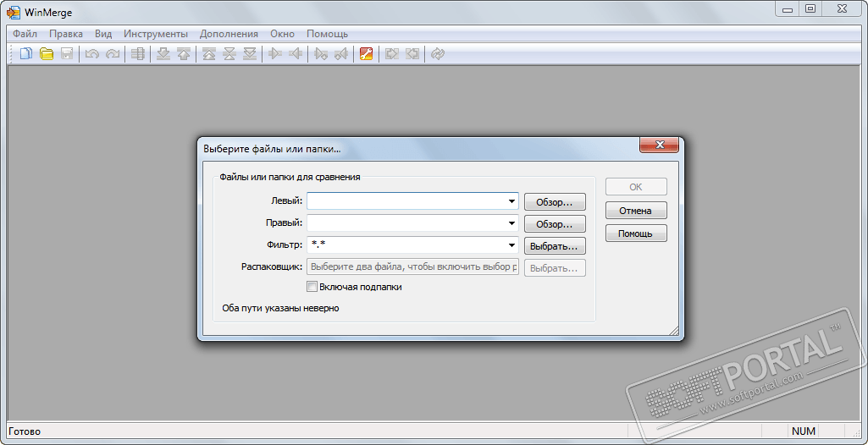Click Выбрать button next to Распаковщик
868x445 pixels.
coord(555,268)
